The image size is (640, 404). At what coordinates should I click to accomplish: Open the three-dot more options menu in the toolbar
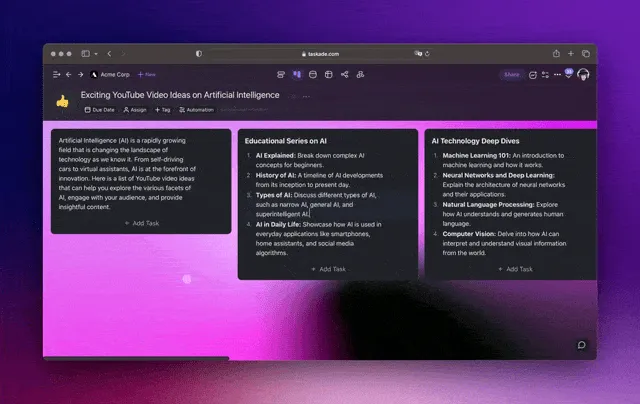pos(557,75)
